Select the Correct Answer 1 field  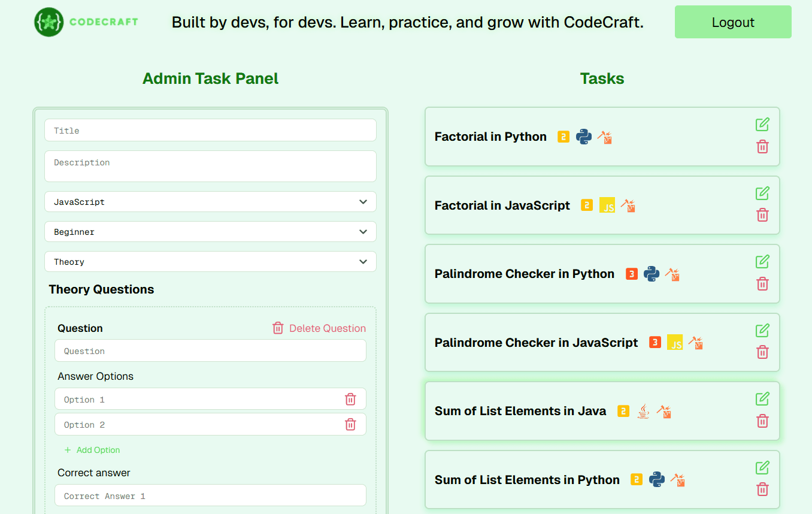210,495
